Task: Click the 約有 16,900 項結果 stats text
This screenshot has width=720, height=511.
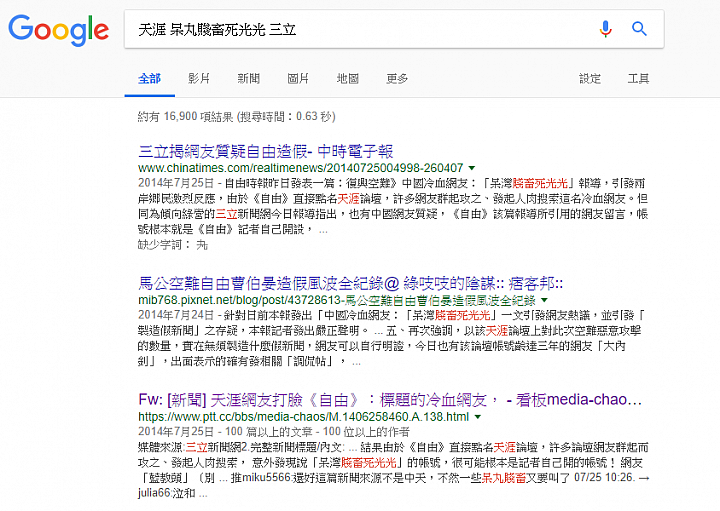Action: [x=236, y=116]
